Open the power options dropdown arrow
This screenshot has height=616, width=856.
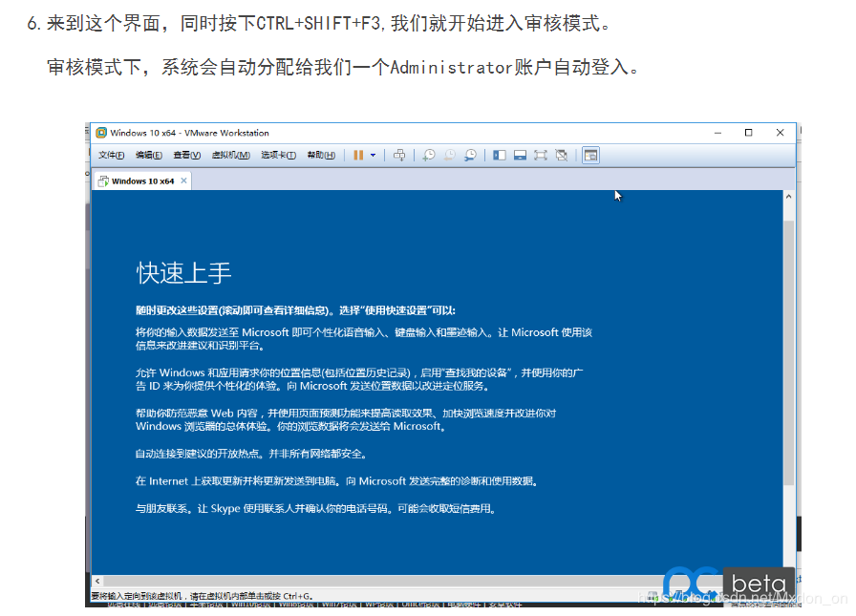point(373,155)
